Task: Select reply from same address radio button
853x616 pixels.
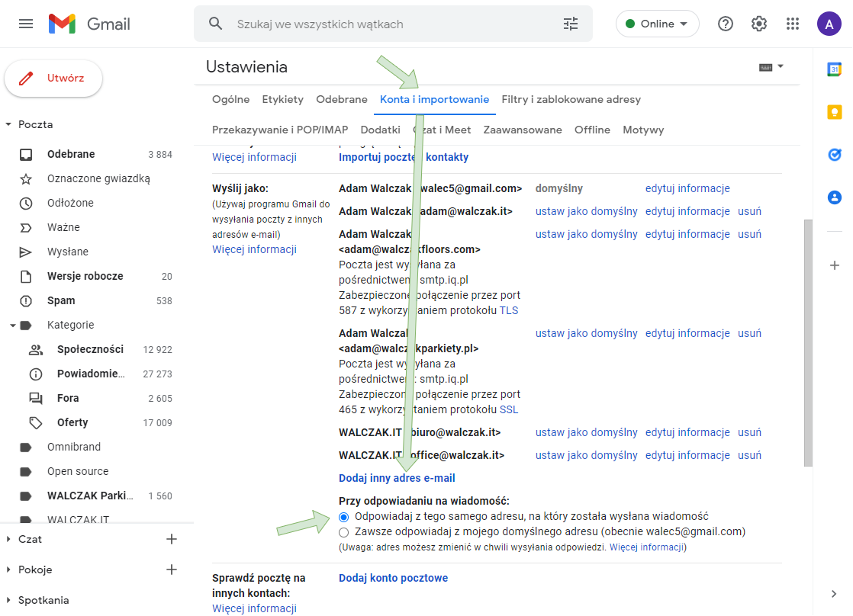Action: coord(344,516)
